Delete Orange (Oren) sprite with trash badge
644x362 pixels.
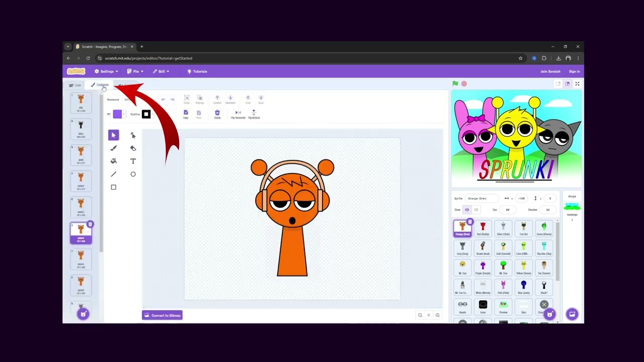click(470, 222)
